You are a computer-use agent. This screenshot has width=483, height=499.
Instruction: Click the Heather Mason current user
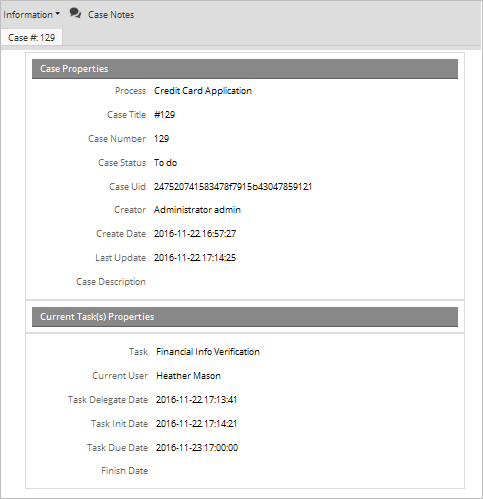pyautogui.click(x=188, y=376)
